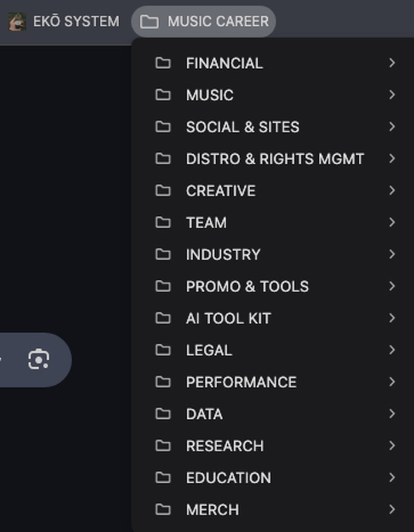Image resolution: width=414 pixels, height=532 pixels.
Task: Click the folder icon next to DATA
Action: pos(163,414)
